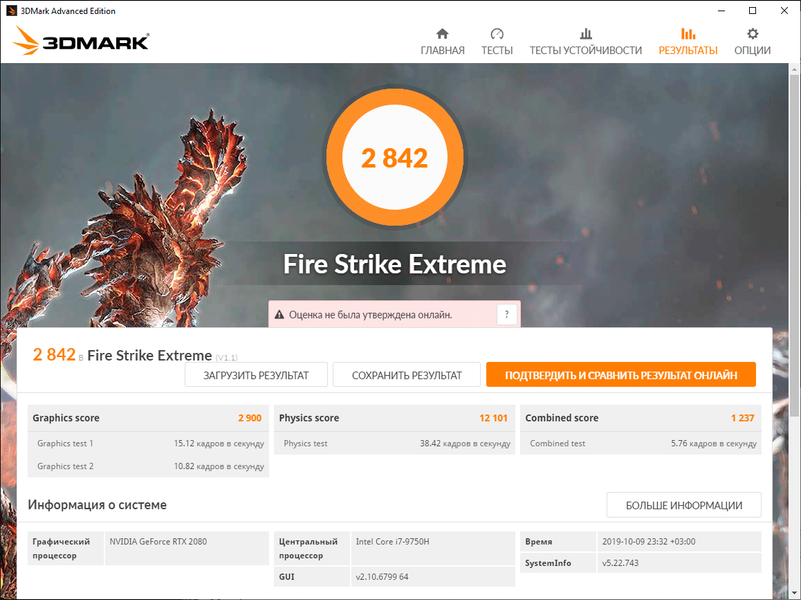Image resolution: width=801 pixels, height=600 pixels.
Task: Click the vertical scrollbar on the right
Action: pos(794,245)
